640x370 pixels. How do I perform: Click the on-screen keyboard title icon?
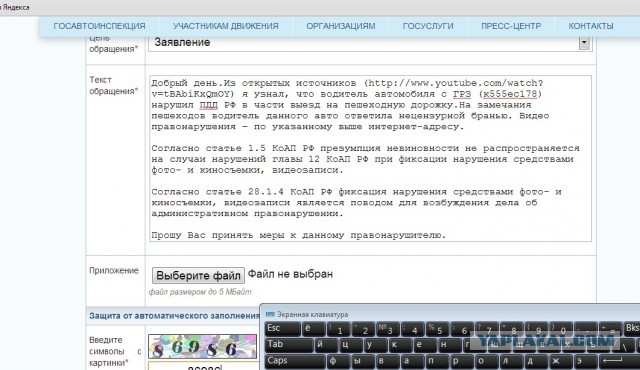tap(270, 314)
